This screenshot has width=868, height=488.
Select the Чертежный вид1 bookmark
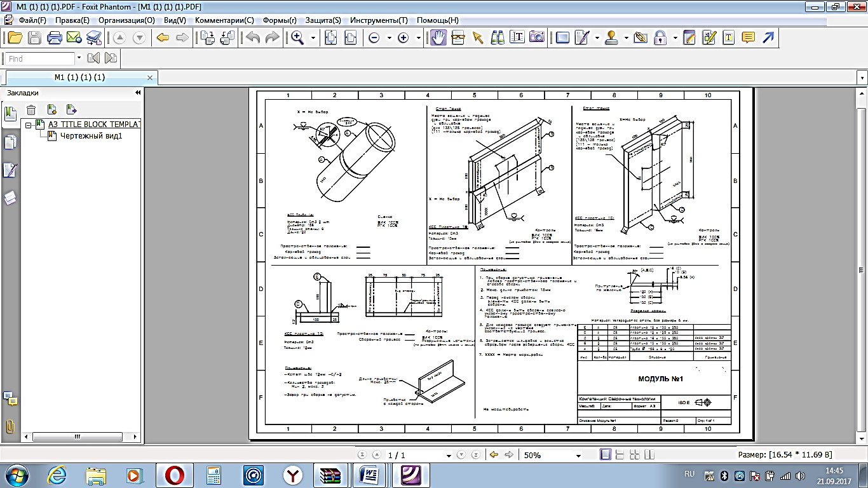(x=91, y=135)
